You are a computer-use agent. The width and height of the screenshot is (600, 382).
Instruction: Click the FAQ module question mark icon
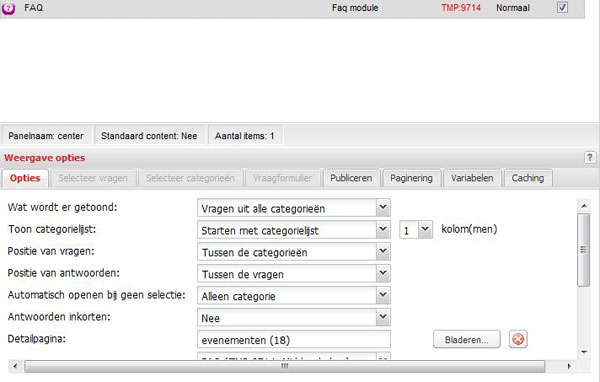pyautogui.click(x=8, y=8)
